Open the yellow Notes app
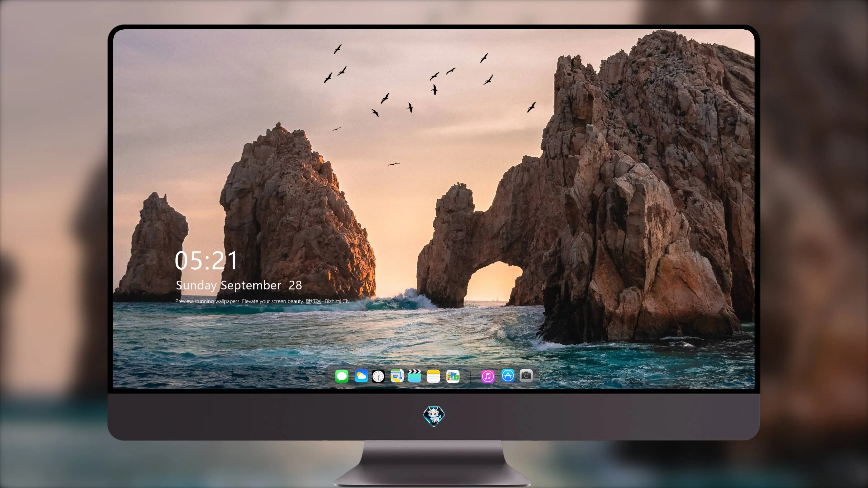Image resolution: width=868 pixels, height=488 pixels. (433, 376)
